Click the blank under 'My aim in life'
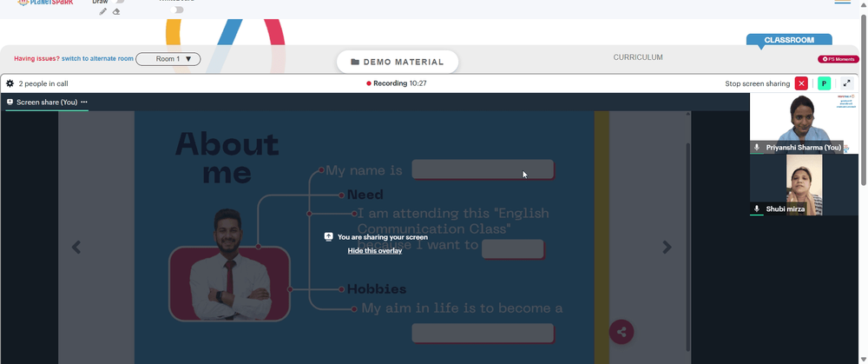Screen dimensions: 868x364 (x=483, y=333)
